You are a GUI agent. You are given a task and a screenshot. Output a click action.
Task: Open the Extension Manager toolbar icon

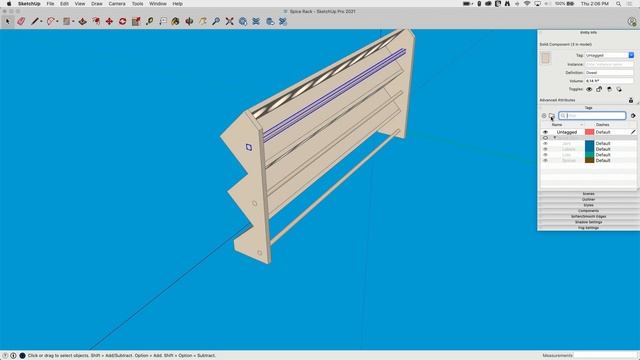pos(283,21)
